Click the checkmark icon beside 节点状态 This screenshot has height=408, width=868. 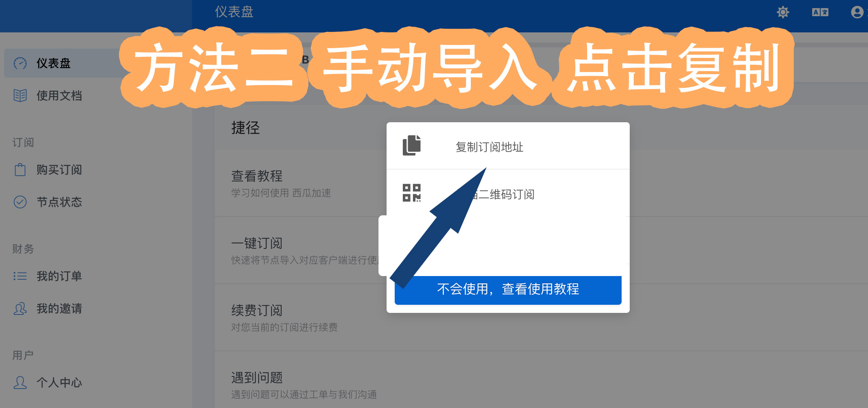(x=20, y=202)
